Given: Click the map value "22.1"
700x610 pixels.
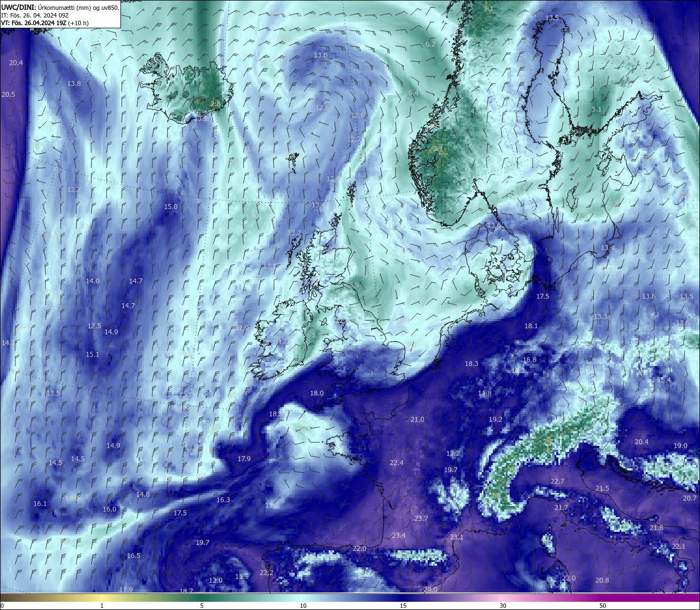Looking at the screenshot, I should (679, 547).
